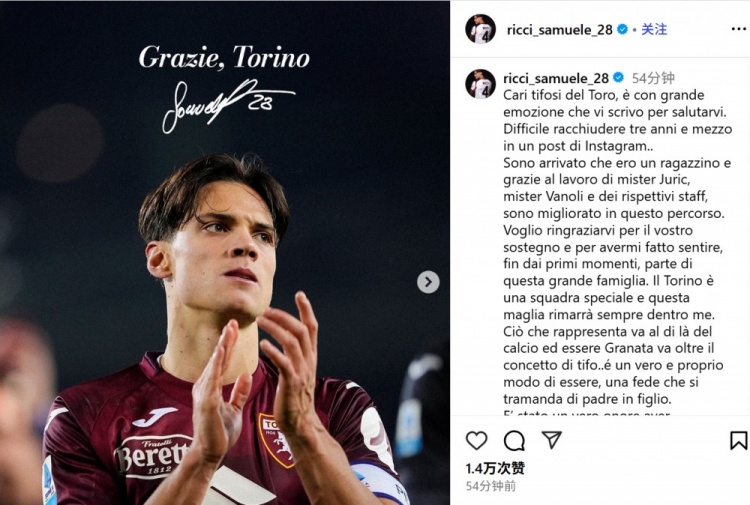This screenshot has width=750, height=505.
Task: Click the 'Grazie, Torino' heading on the image
Action: [x=224, y=57]
